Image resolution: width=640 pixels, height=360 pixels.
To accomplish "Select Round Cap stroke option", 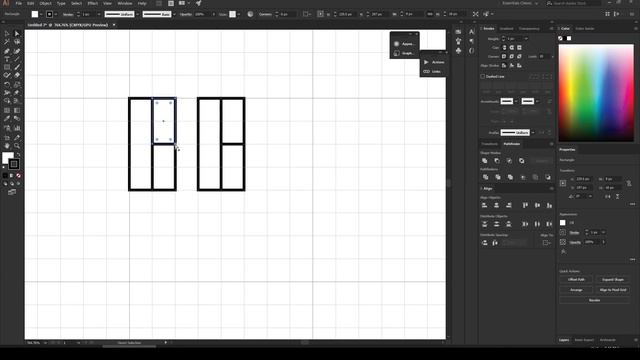I will pos(511,47).
